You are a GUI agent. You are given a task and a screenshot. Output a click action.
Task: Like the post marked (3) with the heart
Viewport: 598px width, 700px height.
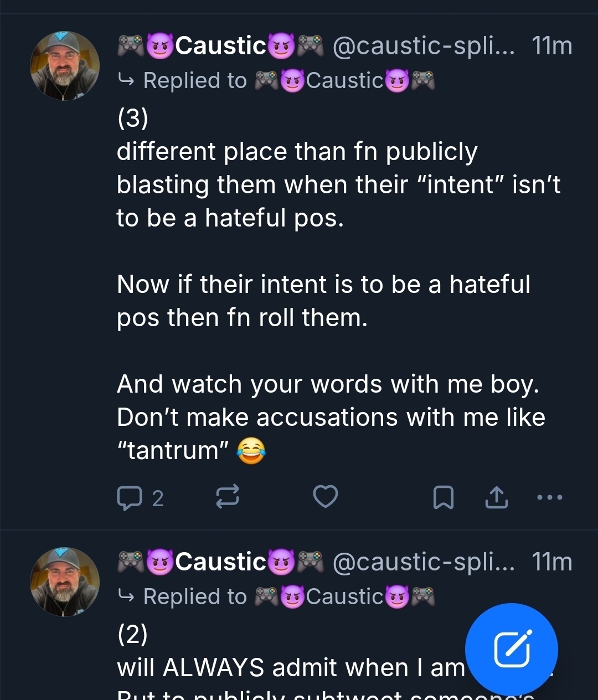coord(325,496)
